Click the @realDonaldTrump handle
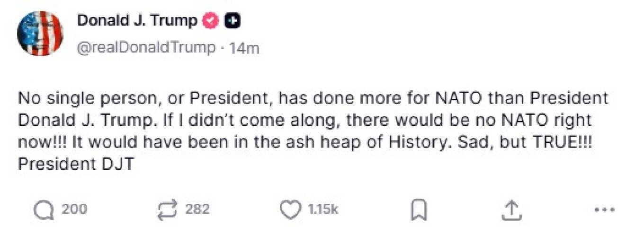 (x=146, y=48)
